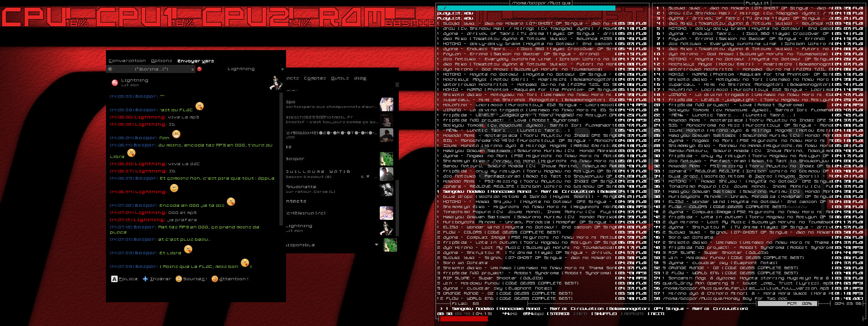868x326 pixels.
Task: Open the Aide menu in buddy list
Action: [x=360, y=78]
